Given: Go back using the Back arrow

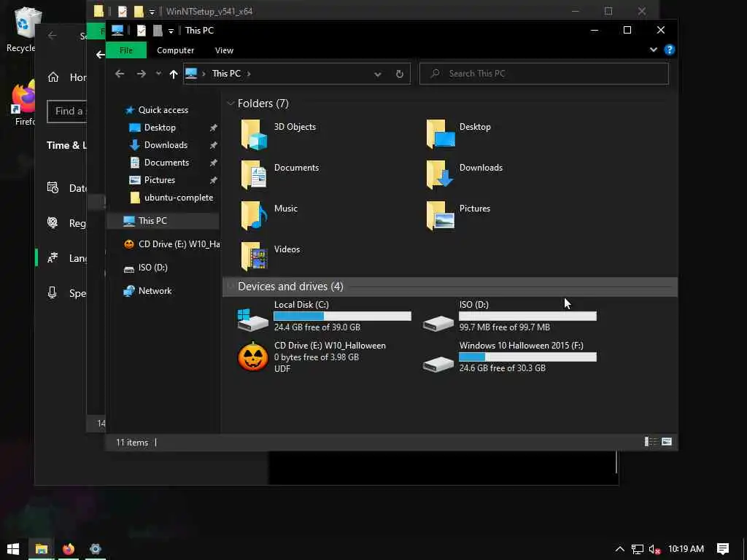Looking at the screenshot, I should point(120,74).
